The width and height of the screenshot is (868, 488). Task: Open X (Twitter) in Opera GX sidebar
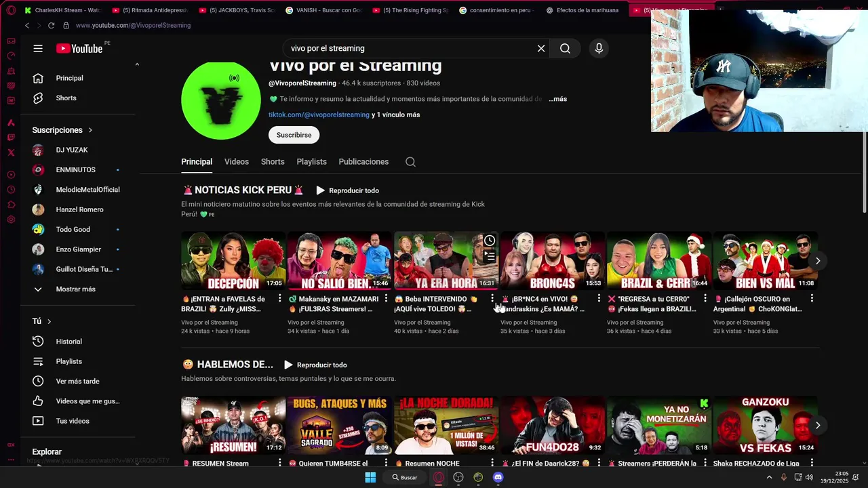point(11,152)
